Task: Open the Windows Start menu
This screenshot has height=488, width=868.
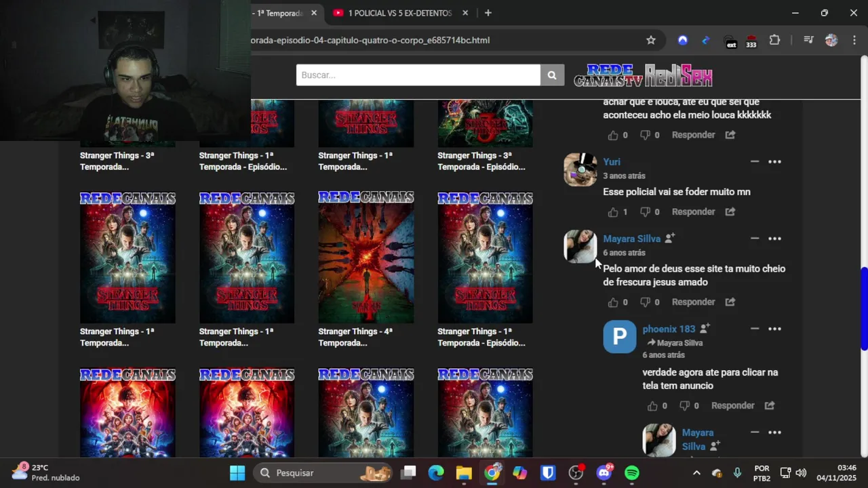Action: 237,473
